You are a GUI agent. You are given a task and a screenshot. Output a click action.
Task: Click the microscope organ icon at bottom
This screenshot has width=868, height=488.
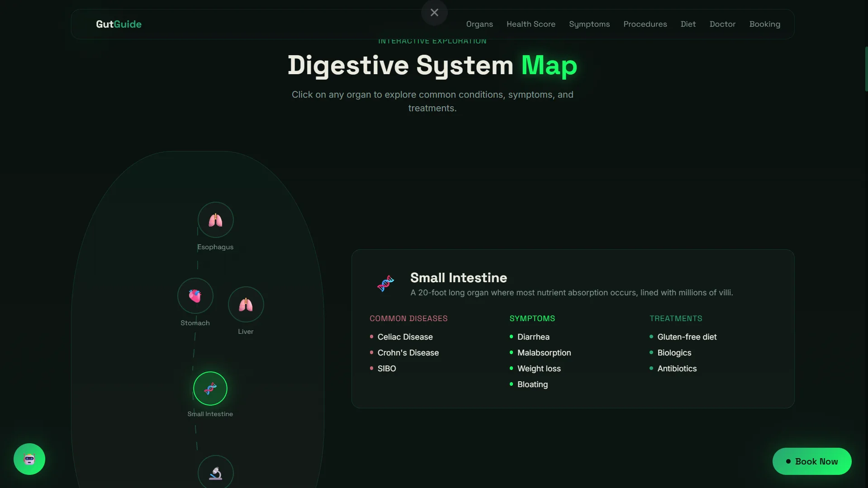coord(215,473)
